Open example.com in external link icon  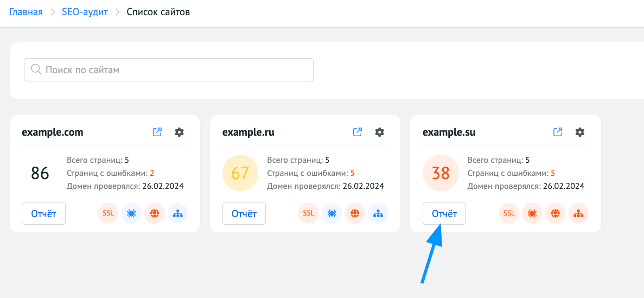(157, 132)
